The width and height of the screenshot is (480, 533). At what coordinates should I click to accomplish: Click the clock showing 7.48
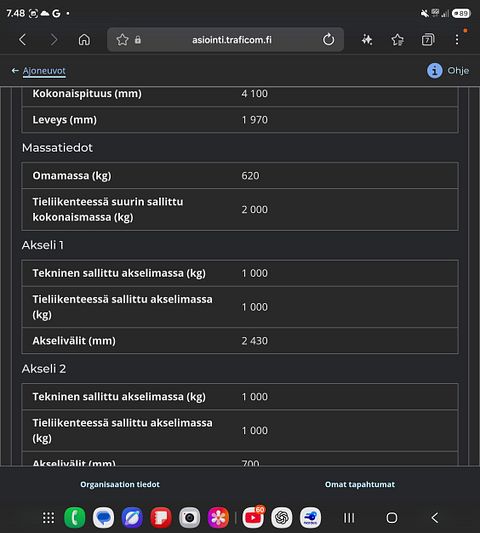(16, 13)
